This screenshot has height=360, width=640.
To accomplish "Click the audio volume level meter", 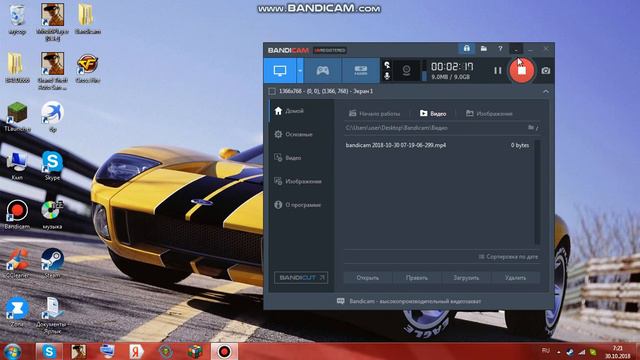I will (x=424, y=71).
